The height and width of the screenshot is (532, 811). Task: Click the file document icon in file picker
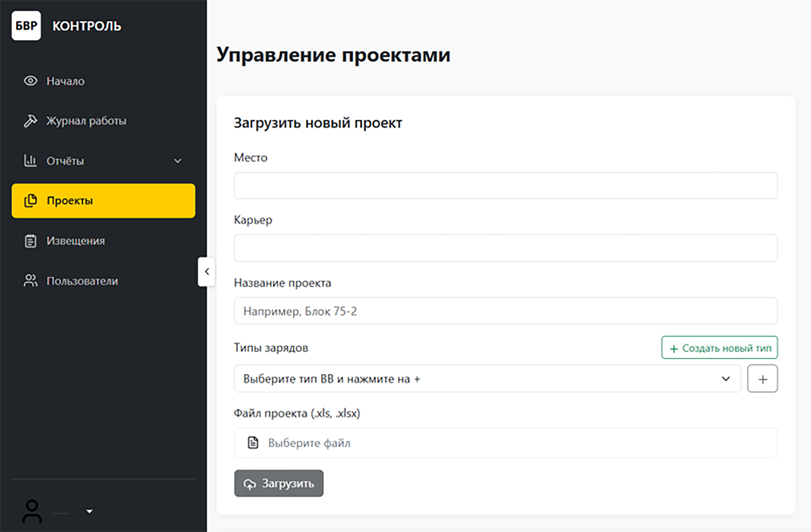click(253, 443)
